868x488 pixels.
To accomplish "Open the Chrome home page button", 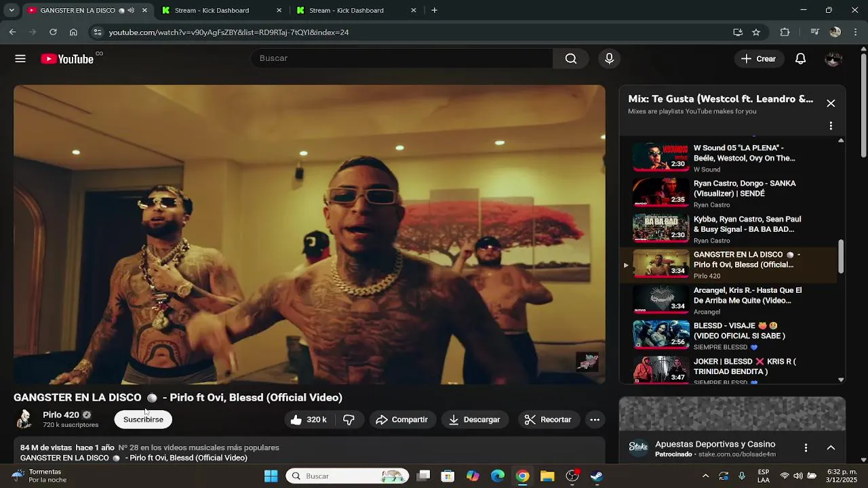I will pos(73,32).
